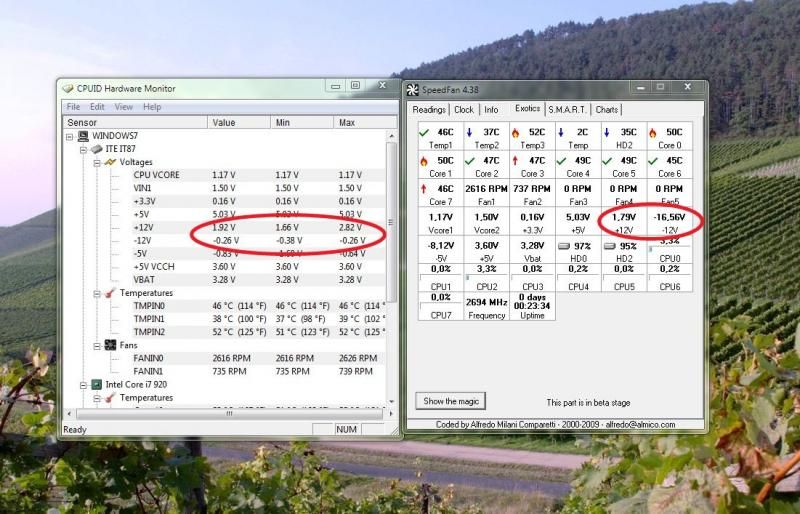Click the Uptime 00:23:34 cell
The width and height of the screenshot is (800, 514).
pyautogui.click(x=532, y=307)
